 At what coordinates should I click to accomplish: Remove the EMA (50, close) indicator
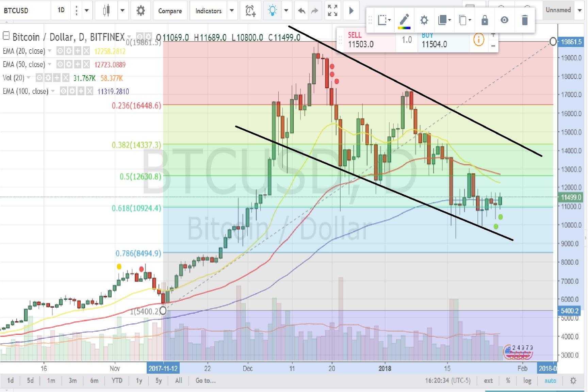(x=86, y=64)
